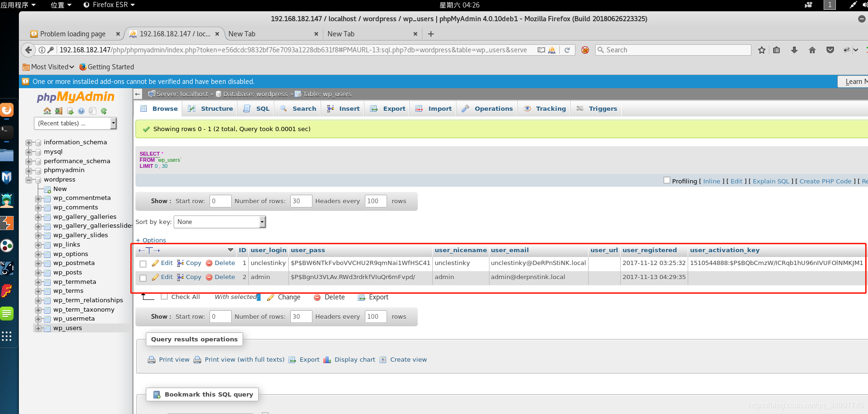Click Print view printer icon
Viewport: 868px width, 414px height.
coord(152,360)
